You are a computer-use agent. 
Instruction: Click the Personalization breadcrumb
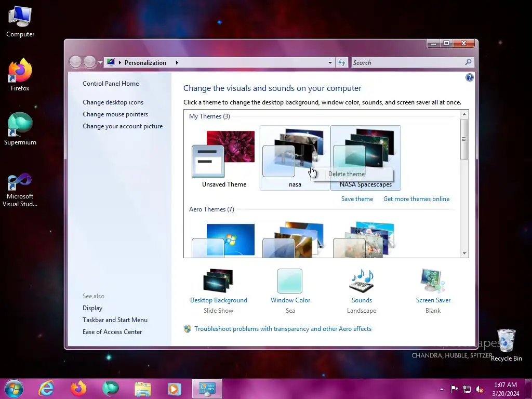[145, 63]
